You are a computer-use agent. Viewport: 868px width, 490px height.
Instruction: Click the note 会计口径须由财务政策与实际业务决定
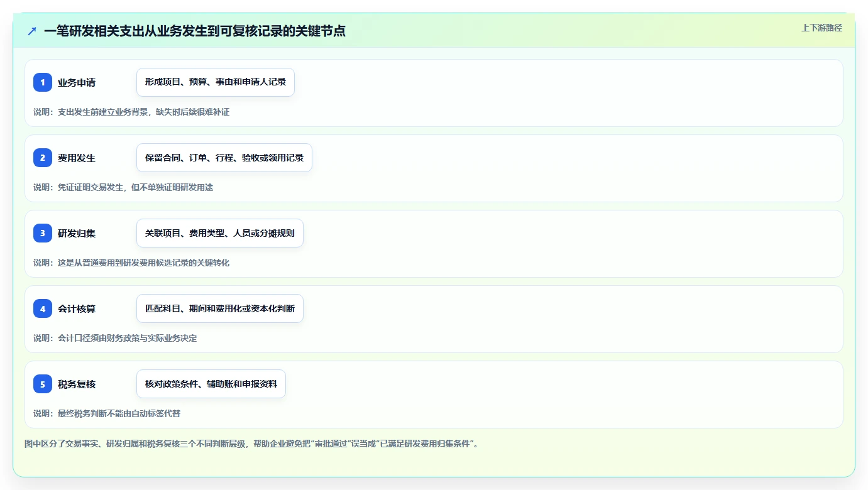click(115, 338)
